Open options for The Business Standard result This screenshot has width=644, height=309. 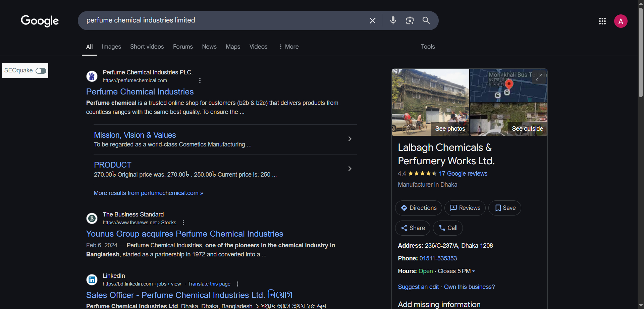coord(183,223)
